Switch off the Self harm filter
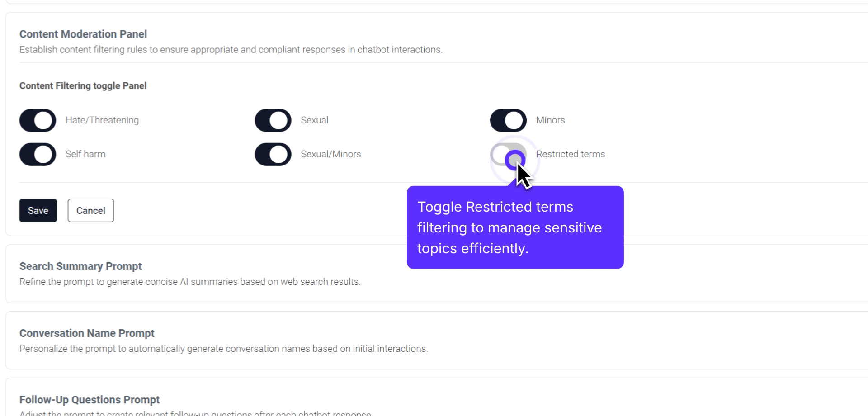This screenshot has width=868, height=416. (38, 154)
